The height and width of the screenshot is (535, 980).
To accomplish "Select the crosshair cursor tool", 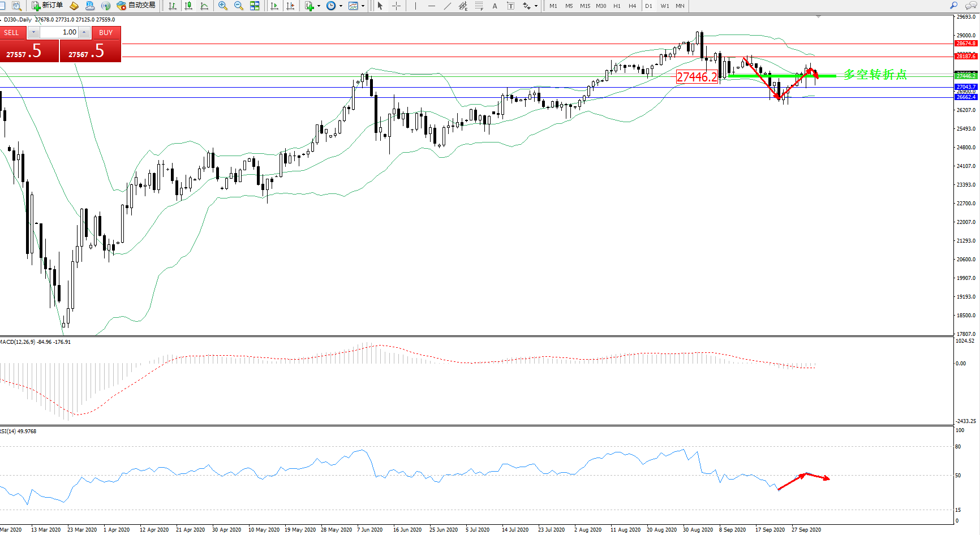I will (397, 6).
